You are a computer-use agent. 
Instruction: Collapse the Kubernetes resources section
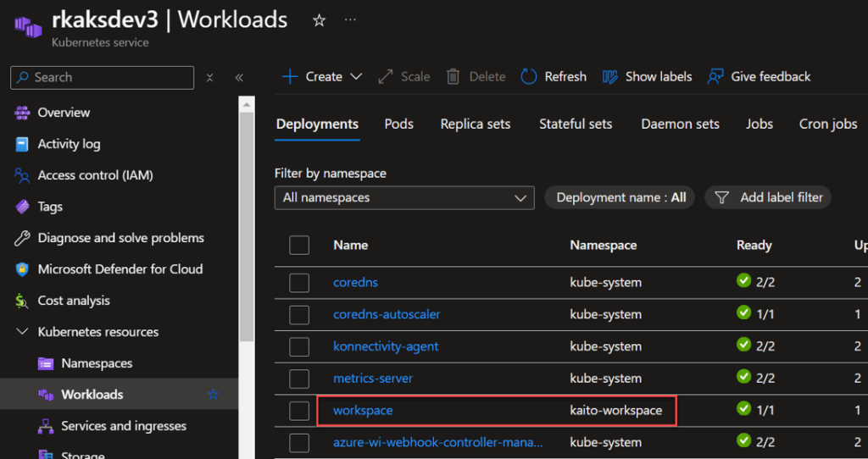[x=22, y=332]
